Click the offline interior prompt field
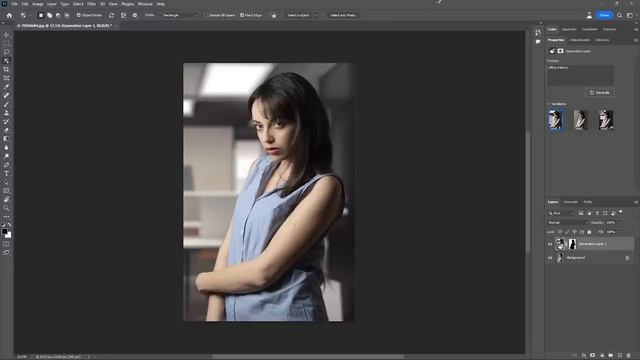 (x=580, y=76)
